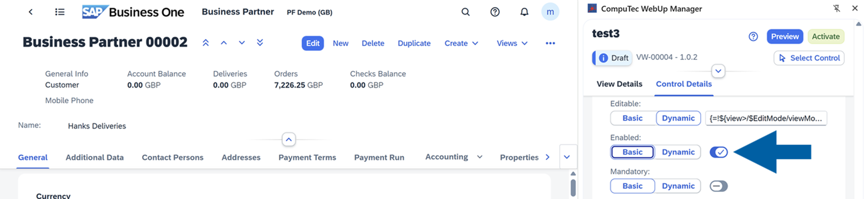Turn off the Enabled toggle switch

point(719,152)
